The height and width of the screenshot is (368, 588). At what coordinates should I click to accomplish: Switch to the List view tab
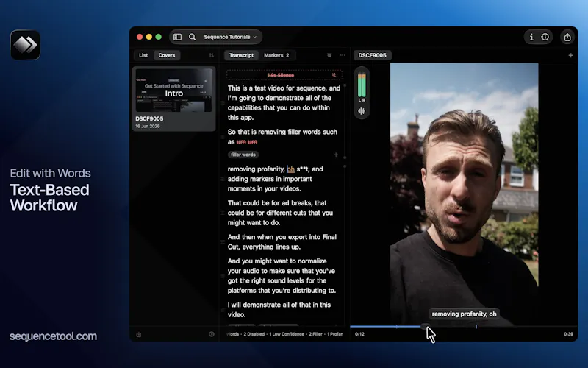coord(143,55)
